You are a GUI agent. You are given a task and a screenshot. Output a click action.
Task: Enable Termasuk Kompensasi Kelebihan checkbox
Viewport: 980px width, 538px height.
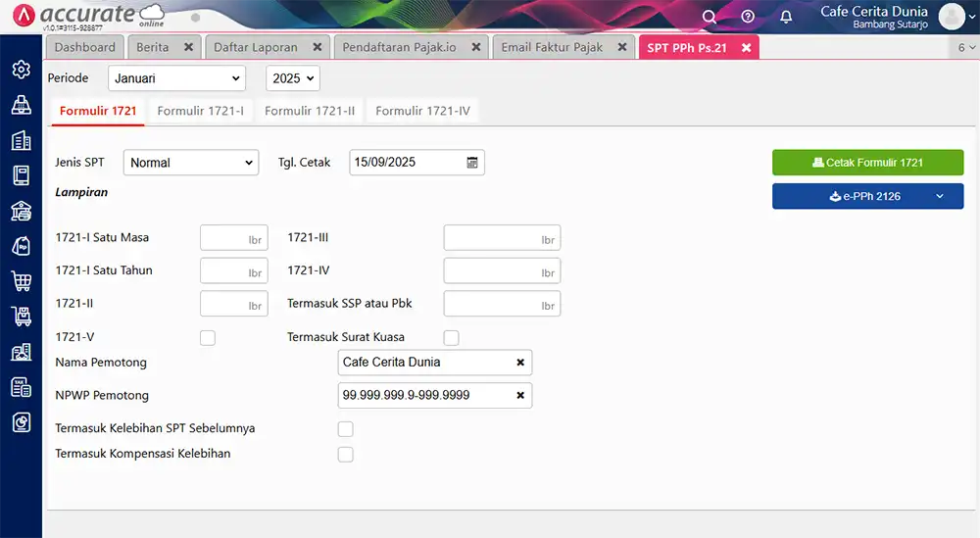click(346, 455)
